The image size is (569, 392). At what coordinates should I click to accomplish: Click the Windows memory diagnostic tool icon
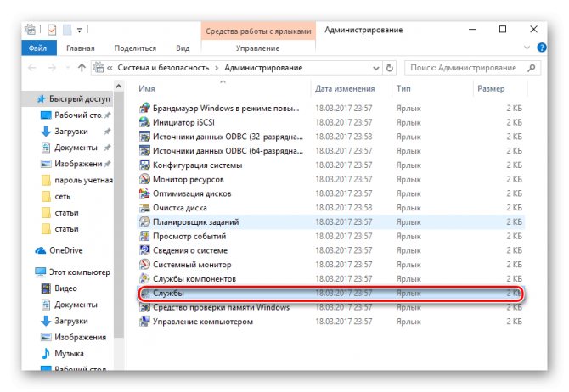point(144,307)
